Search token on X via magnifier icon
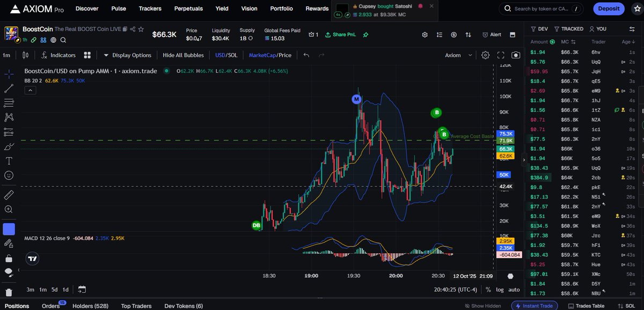Viewport: 644px width, 310px height. (x=63, y=40)
